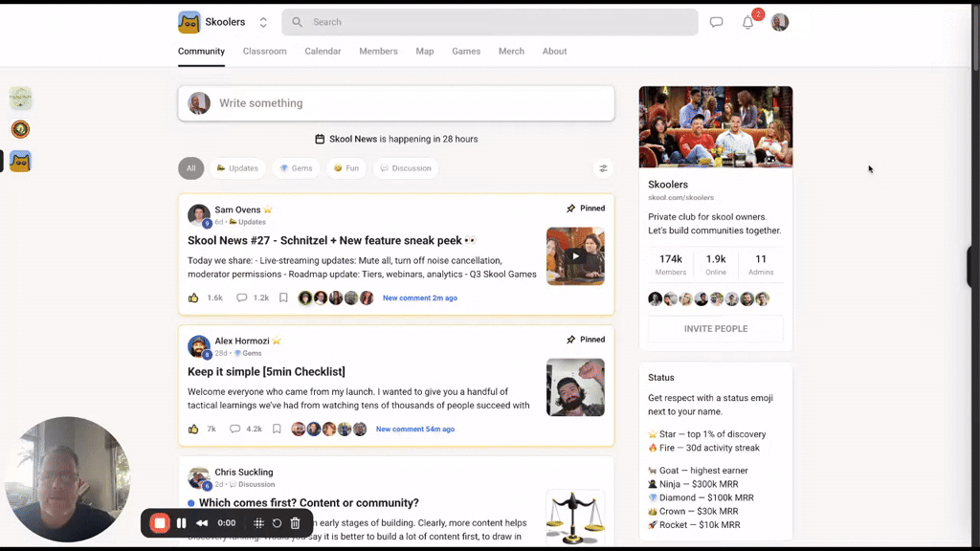
Task: Bookmark the Keep it simple post
Action: pos(277,430)
